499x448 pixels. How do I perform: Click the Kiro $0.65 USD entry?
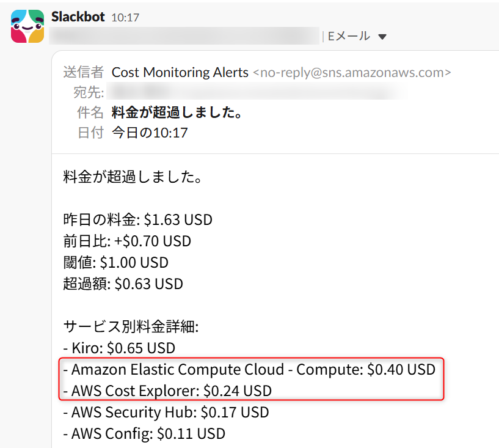click(119, 348)
